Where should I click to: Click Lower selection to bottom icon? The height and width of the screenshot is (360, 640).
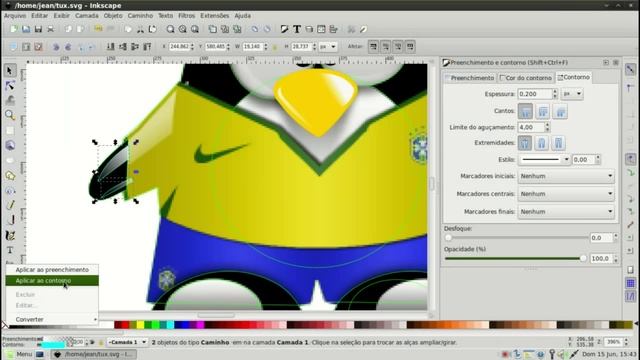point(111,47)
